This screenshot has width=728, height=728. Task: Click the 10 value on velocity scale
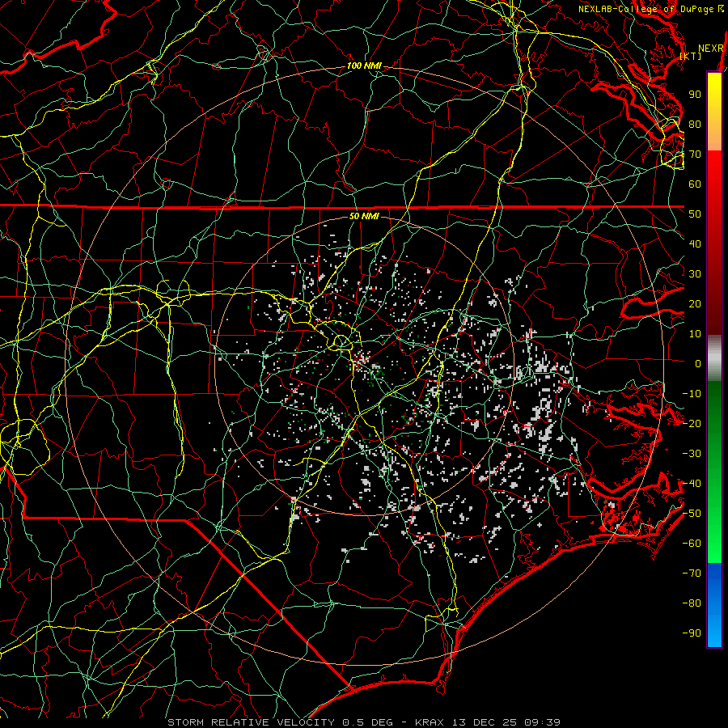tap(695, 334)
